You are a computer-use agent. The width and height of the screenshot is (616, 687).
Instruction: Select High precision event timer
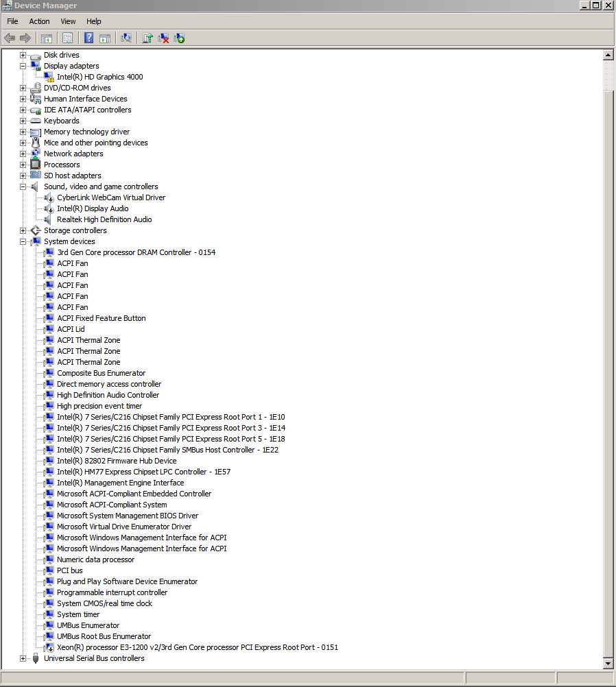99,406
